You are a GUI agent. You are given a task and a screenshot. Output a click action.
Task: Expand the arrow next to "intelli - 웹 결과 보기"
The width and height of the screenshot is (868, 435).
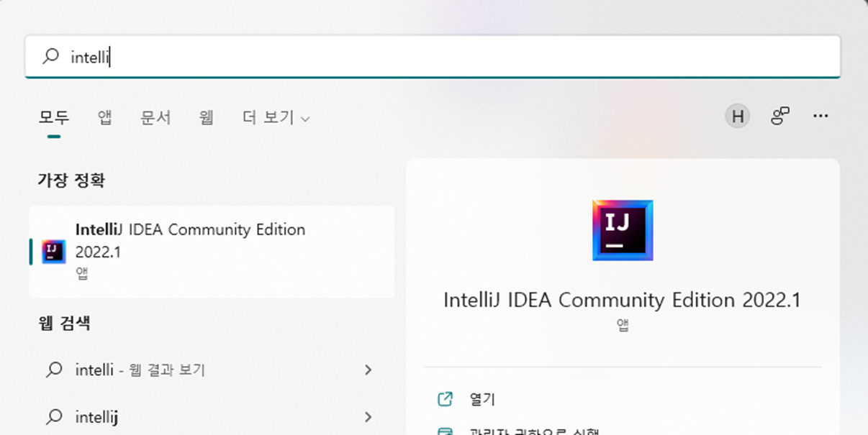pyautogui.click(x=368, y=370)
